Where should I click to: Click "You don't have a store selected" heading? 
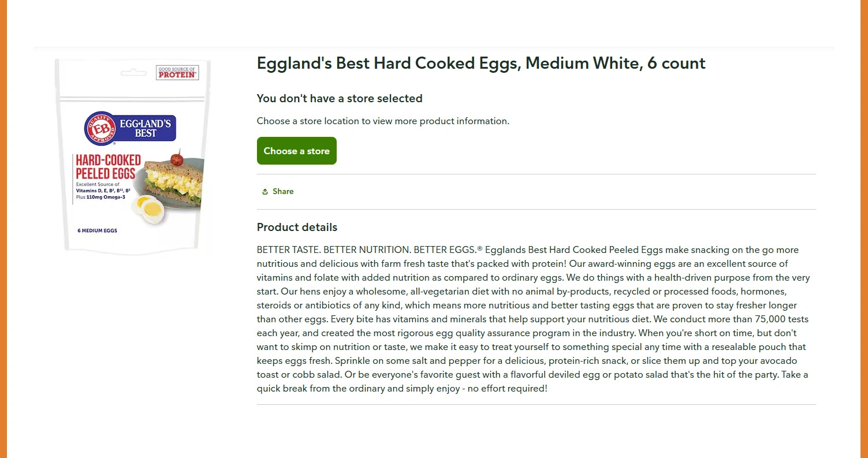pos(340,99)
